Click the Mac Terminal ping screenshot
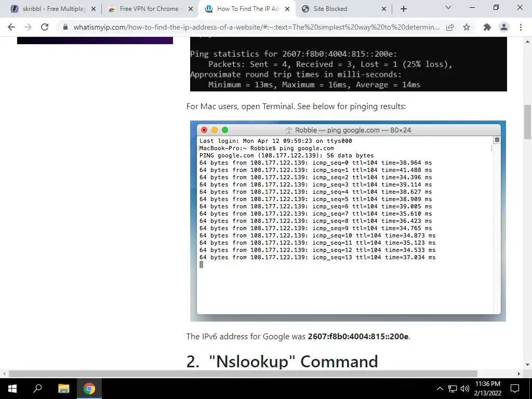Screen dimensions: 532x399 coord(348,221)
